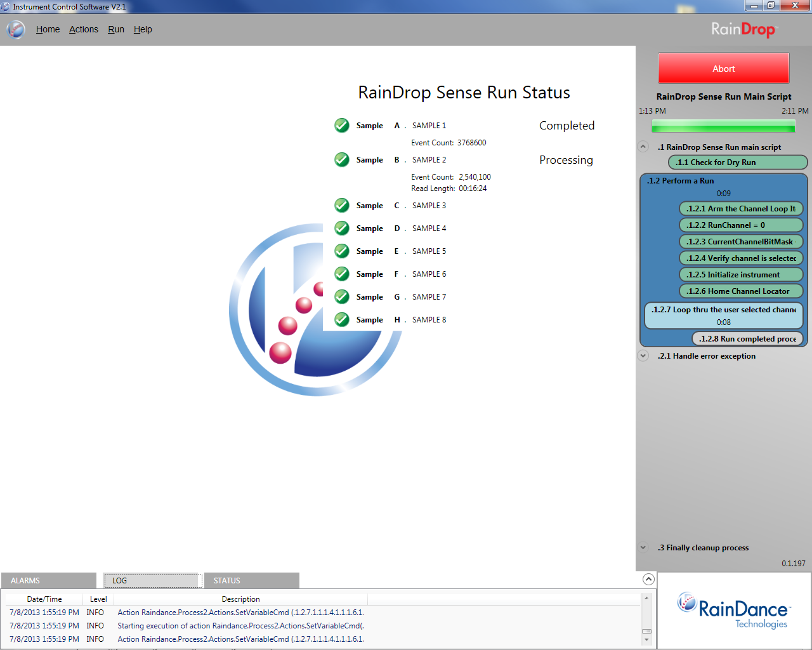
Task: Click the Read Length value 00:16:24
Action: click(x=473, y=189)
